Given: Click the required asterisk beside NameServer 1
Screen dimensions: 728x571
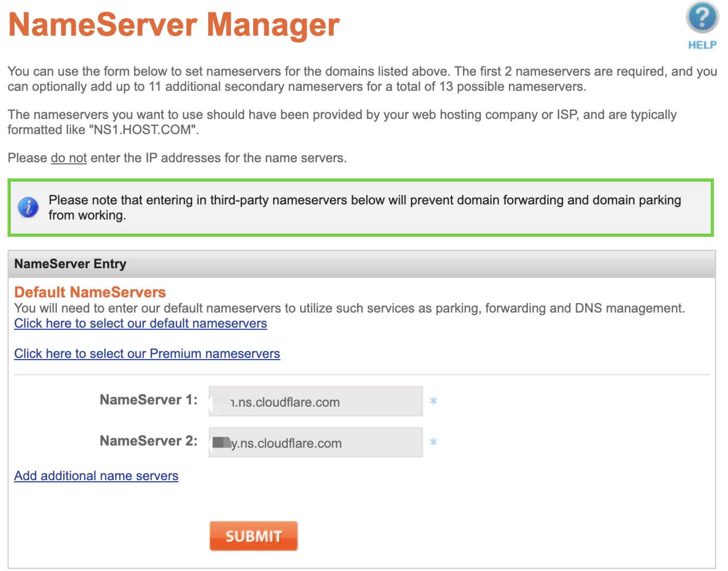Looking at the screenshot, I should (433, 401).
